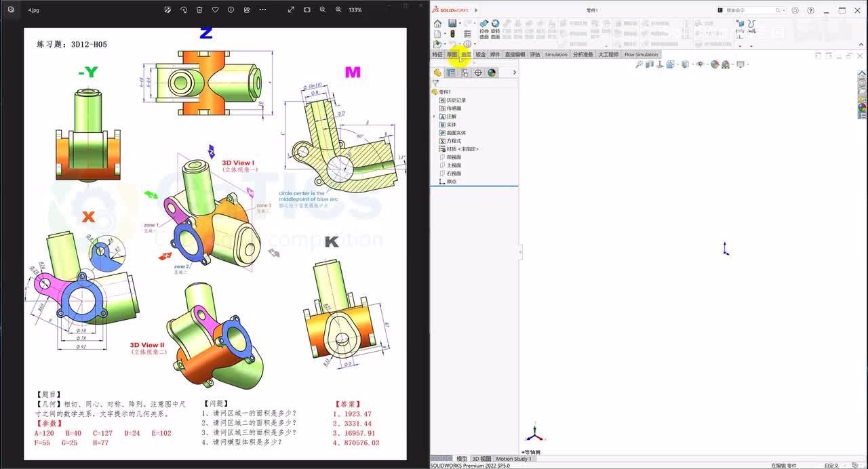Image resolution: width=868 pixels, height=469 pixels.
Task: Open the DimXpertManager tab
Action: pos(478,73)
